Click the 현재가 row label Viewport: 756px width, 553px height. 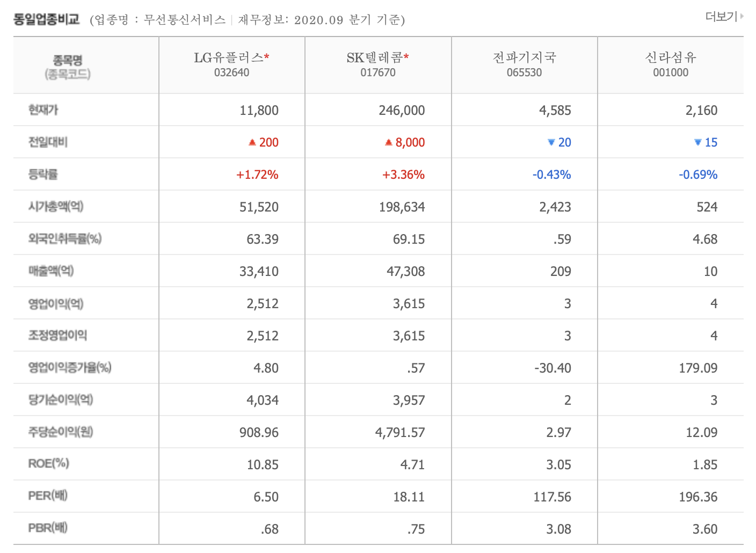tap(43, 110)
